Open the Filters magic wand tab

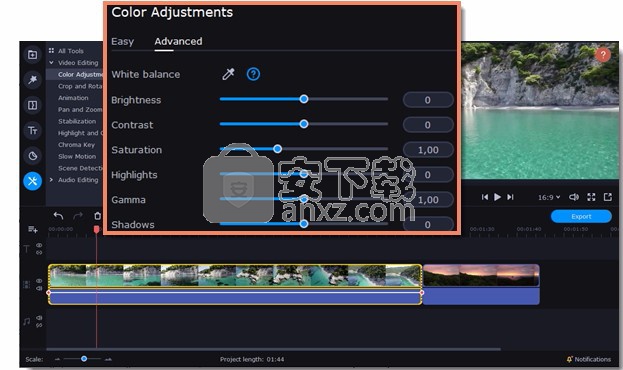click(x=33, y=79)
